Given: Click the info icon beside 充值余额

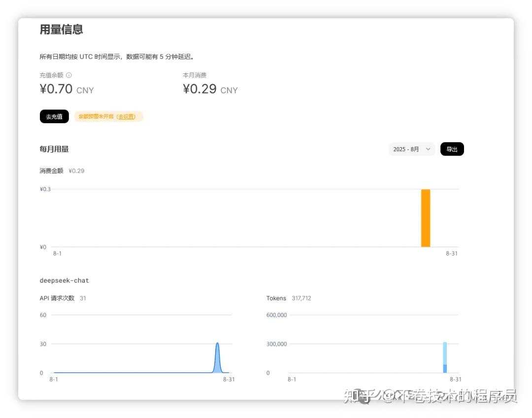Looking at the screenshot, I should tap(69, 75).
